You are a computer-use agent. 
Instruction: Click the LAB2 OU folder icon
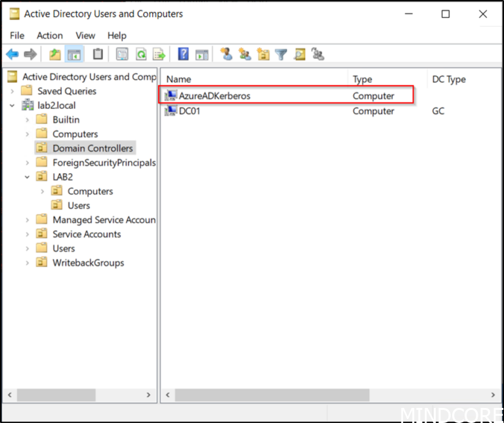(x=41, y=176)
